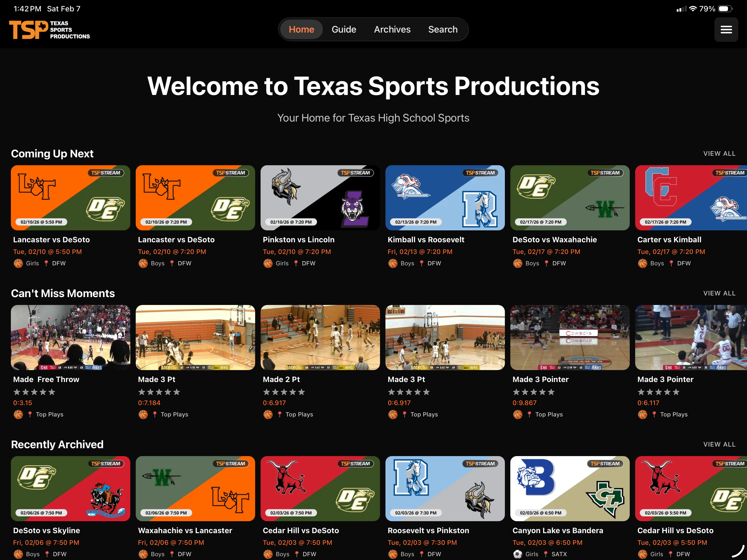Screen dimensions: 747x560
Task: Click TSPSTREAM badge on Pinkston vs Lincoln card
Action: [355, 173]
